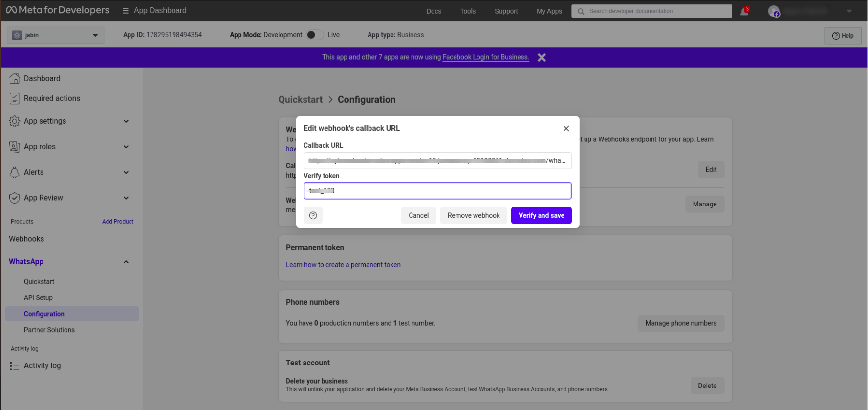Click the App roles badge icon

pyautogui.click(x=15, y=147)
